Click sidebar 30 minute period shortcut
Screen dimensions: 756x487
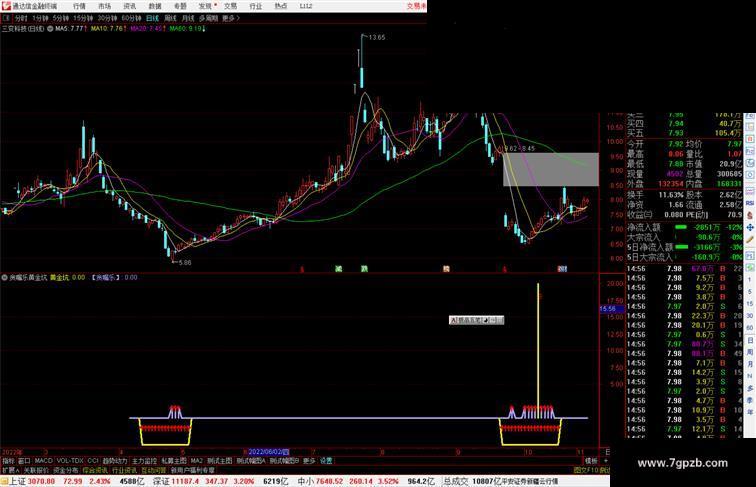pyautogui.click(x=750, y=316)
